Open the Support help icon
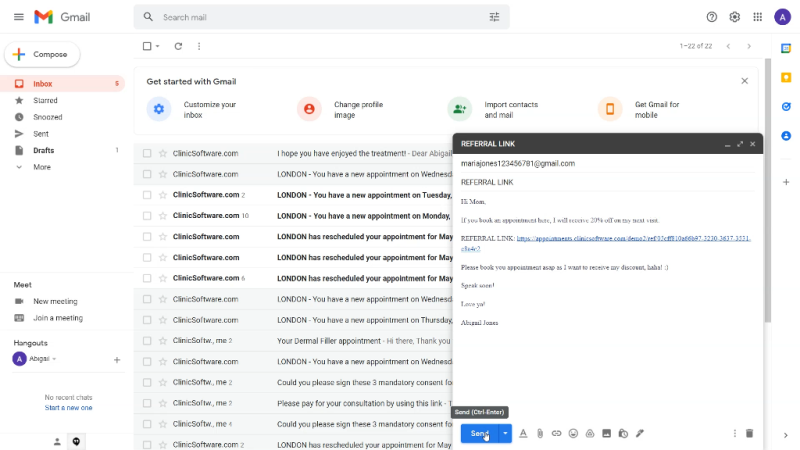Viewport: 800px width, 450px height. (711, 17)
